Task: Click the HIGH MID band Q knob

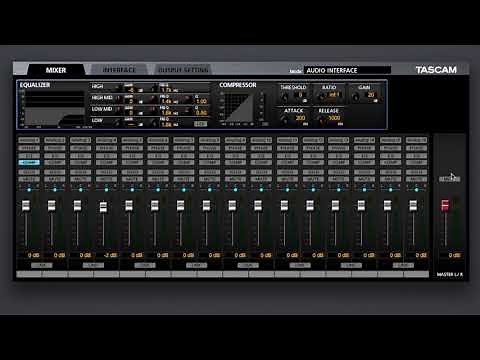Action: click(188, 99)
